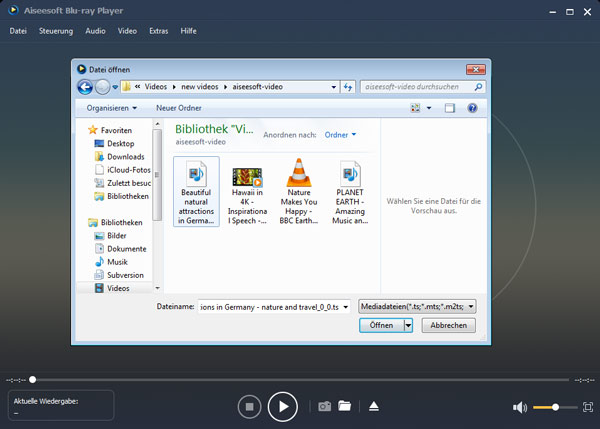
Task: Select Downloads in the Favoriten sidebar
Action: pos(126,157)
